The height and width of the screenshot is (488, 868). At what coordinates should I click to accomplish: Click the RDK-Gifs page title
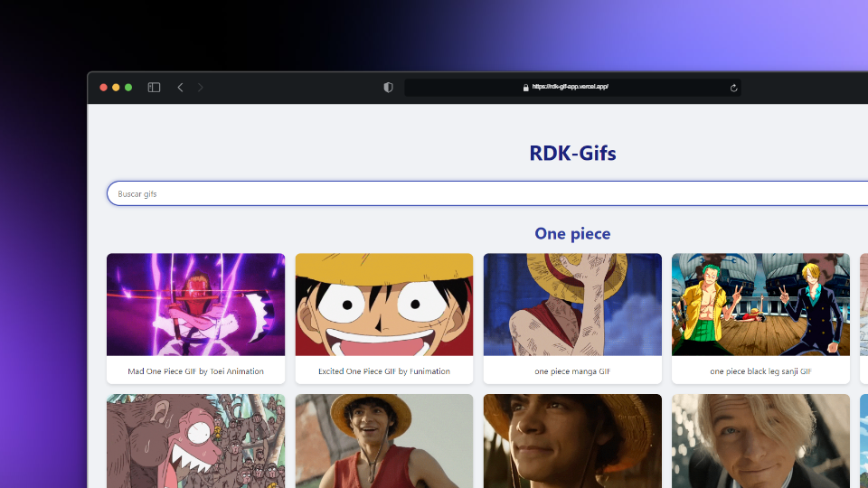[572, 154]
